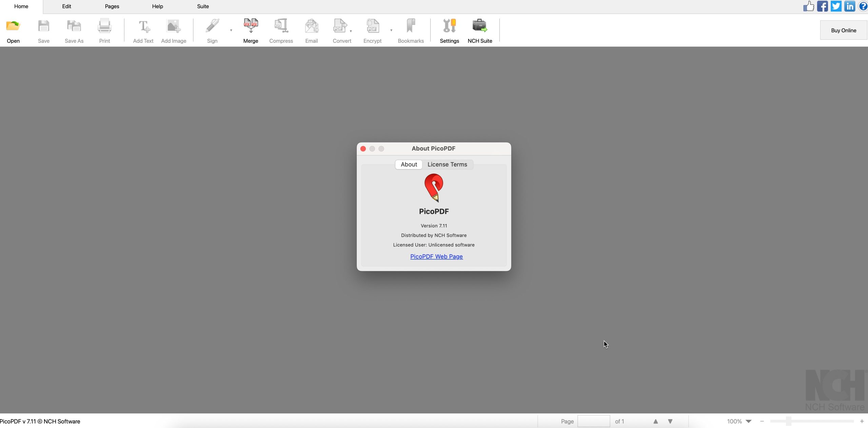Click the zoom out minus icon
The height and width of the screenshot is (428, 868).
[762, 421]
